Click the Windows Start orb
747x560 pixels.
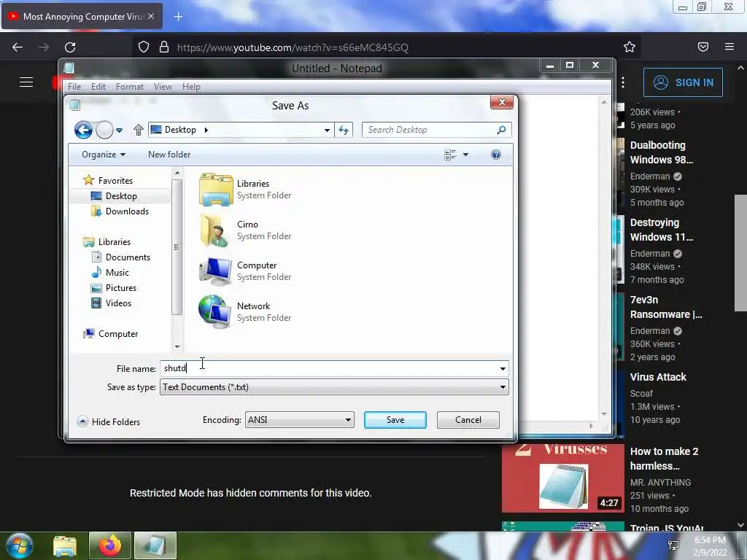20,545
